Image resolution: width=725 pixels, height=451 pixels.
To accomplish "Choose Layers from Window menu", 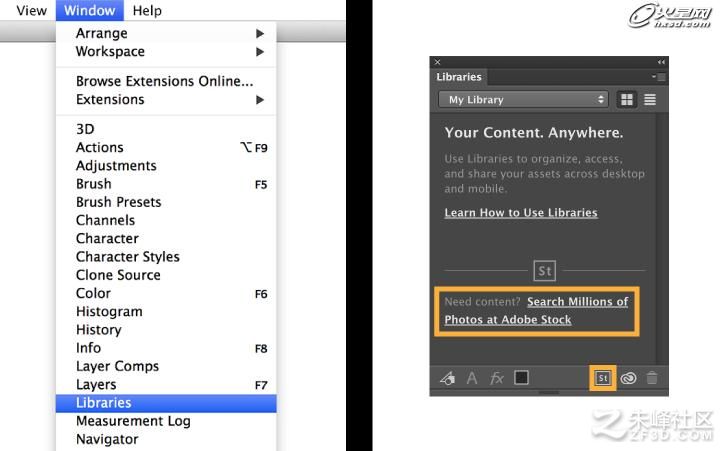I will click(166, 384).
